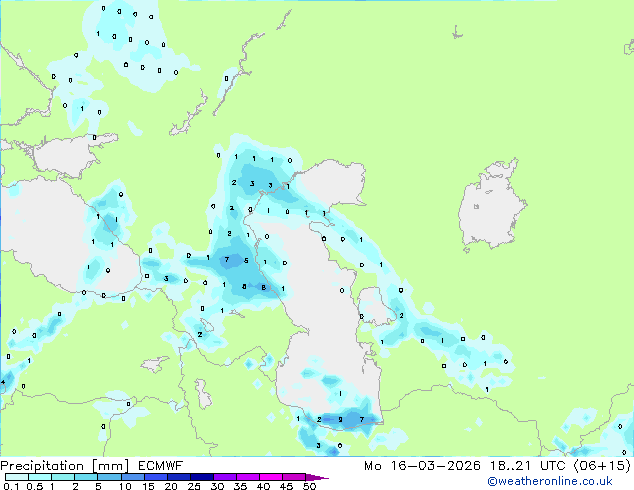
Task: Click the '18..21 UTC' time label
Action: coord(530,466)
